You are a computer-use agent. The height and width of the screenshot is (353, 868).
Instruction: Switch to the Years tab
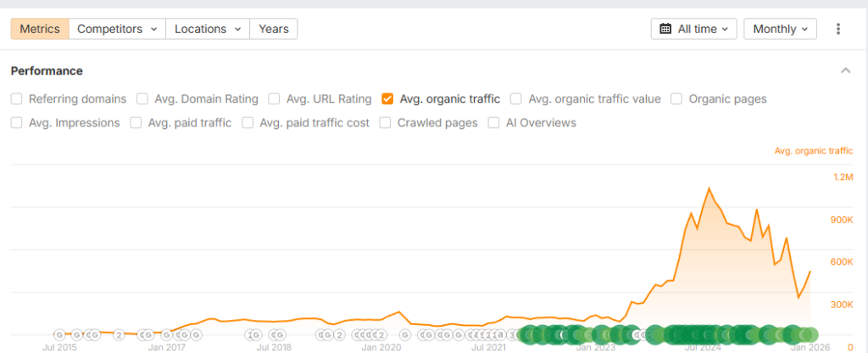pos(274,29)
